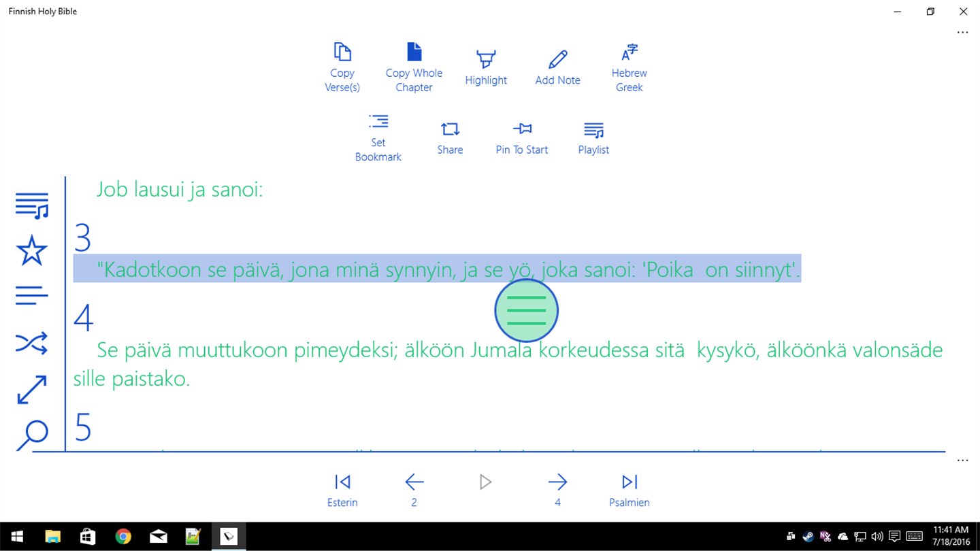
Task: Open File Explorer from the taskbar
Action: pos(52,537)
